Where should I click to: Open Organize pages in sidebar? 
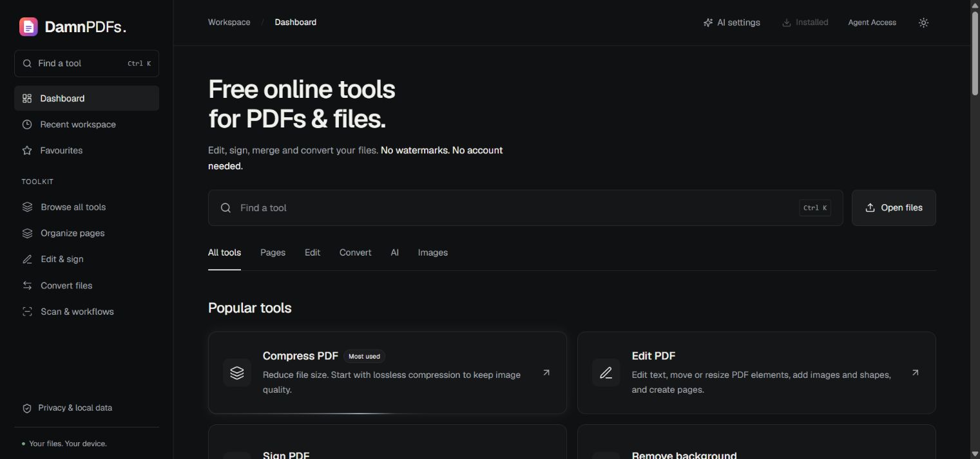[x=86, y=233]
